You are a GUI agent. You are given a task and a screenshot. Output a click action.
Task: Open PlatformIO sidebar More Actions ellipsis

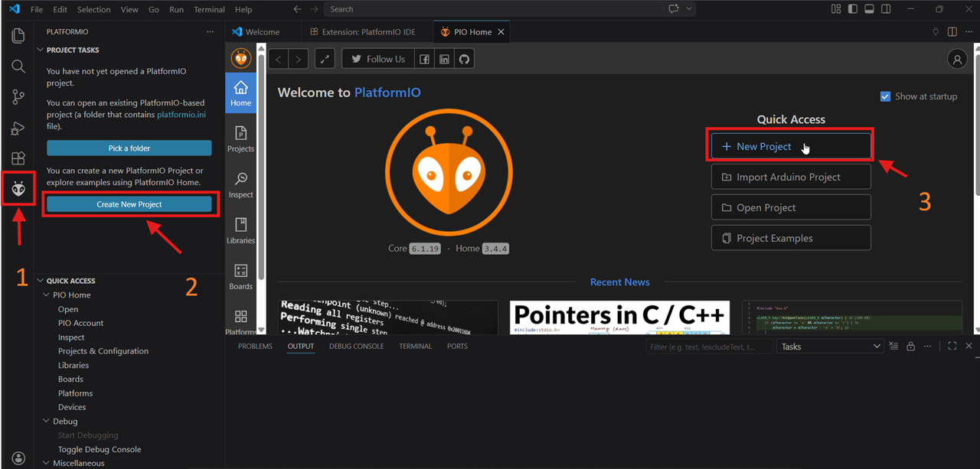tap(210, 31)
